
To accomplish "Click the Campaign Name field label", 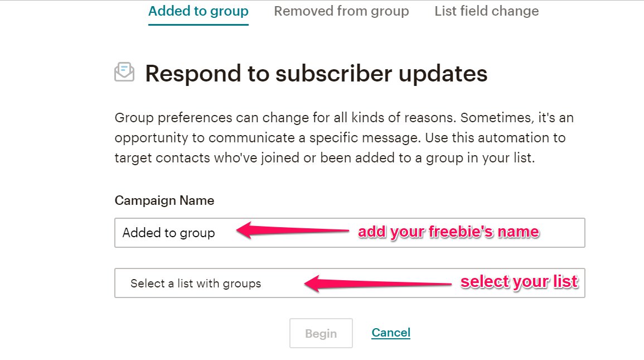I will [x=164, y=200].
